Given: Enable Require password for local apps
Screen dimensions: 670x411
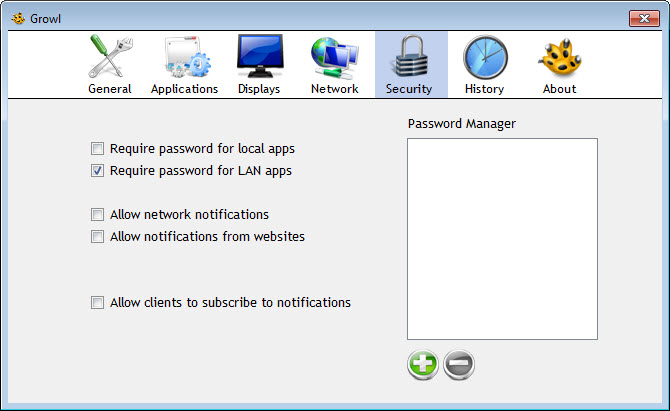Looking at the screenshot, I should tap(97, 149).
